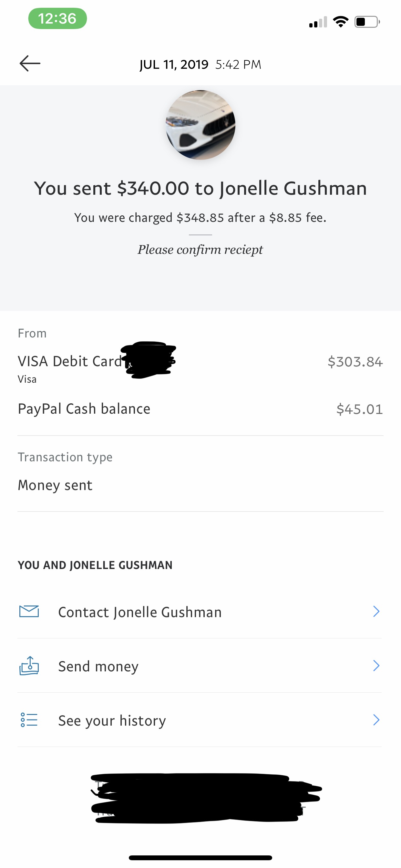Tap the battery indicator icon

(367, 22)
